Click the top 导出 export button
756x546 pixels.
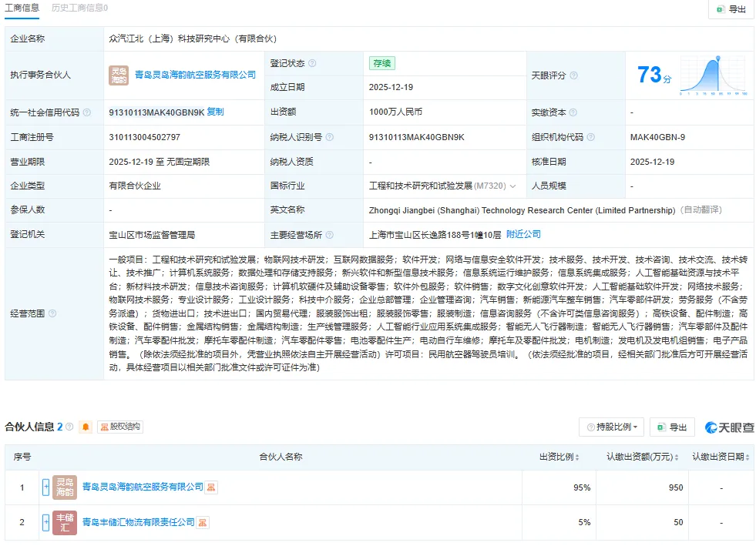point(731,9)
